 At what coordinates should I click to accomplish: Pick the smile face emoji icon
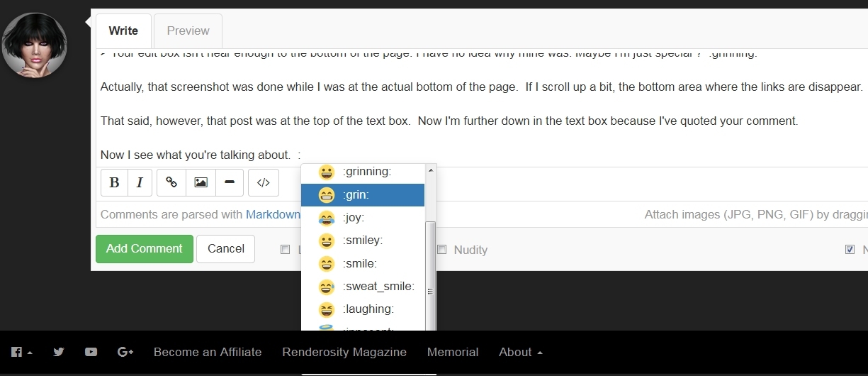pyautogui.click(x=326, y=264)
